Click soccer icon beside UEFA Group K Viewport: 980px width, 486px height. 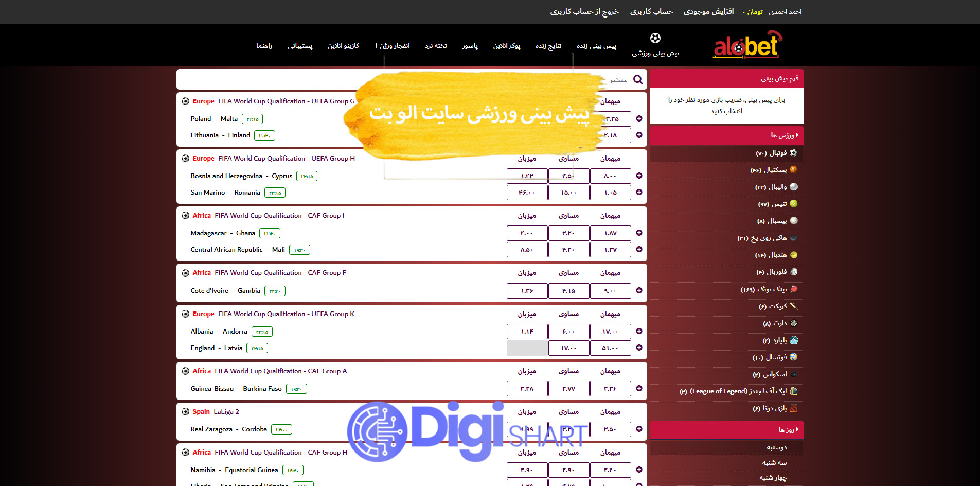pos(185,314)
